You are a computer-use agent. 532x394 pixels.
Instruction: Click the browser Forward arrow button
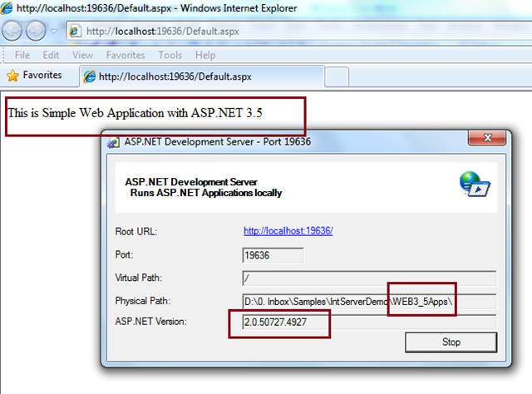(37, 32)
